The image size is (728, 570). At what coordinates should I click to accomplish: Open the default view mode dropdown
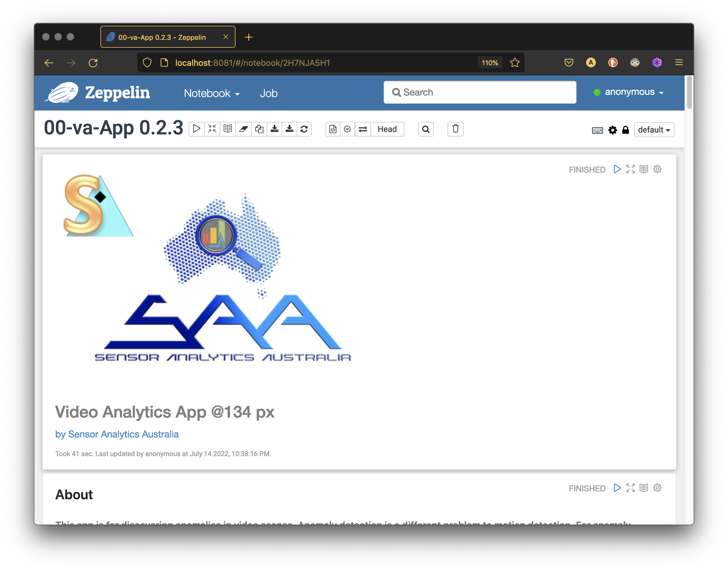click(x=654, y=130)
